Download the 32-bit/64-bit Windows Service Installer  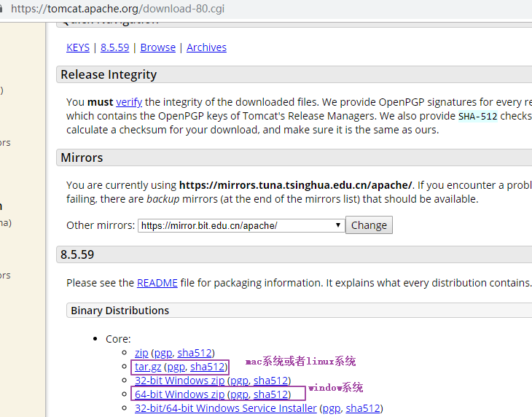[226, 408]
